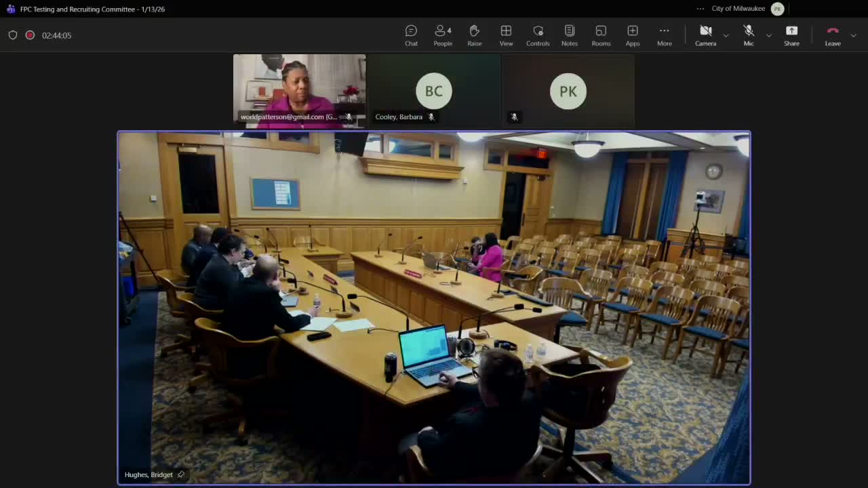Image resolution: width=868 pixels, height=488 pixels.
Task: Leave the meeting
Action: 833,35
